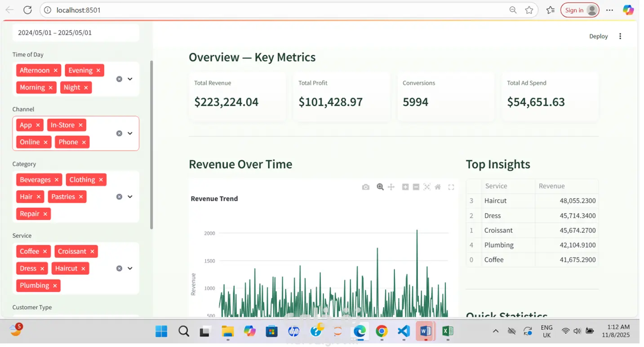
Task: Autoscale the Revenue Trend chart axes
Action: pos(427,187)
